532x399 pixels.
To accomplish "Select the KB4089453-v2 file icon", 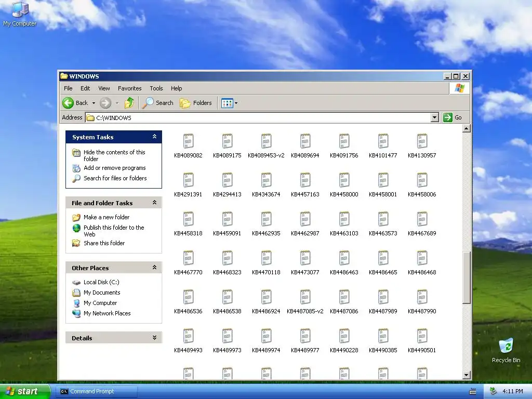I will click(x=267, y=141).
